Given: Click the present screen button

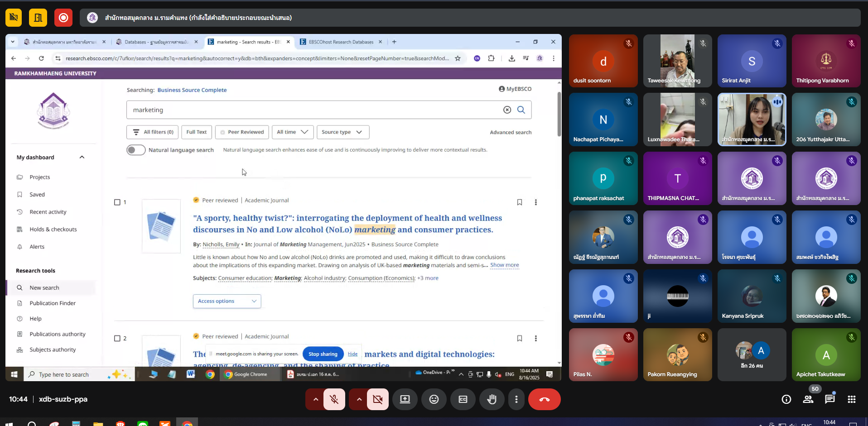Looking at the screenshot, I should [405, 399].
